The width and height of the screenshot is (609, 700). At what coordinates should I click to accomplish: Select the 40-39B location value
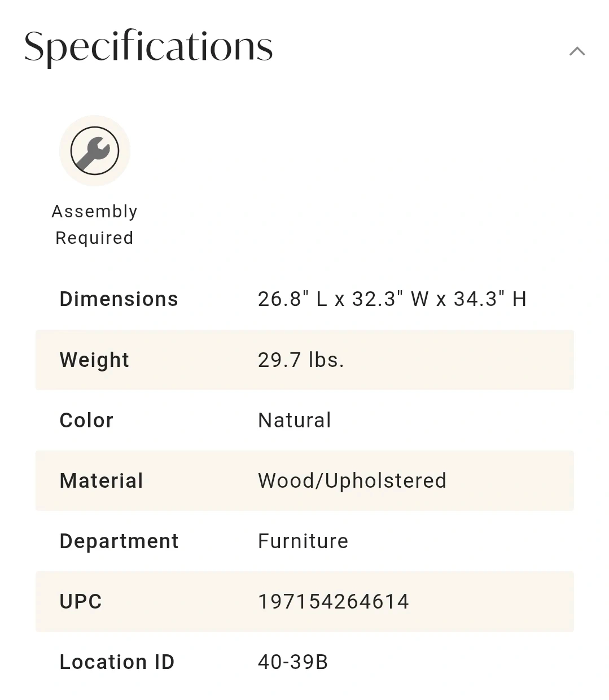click(293, 662)
